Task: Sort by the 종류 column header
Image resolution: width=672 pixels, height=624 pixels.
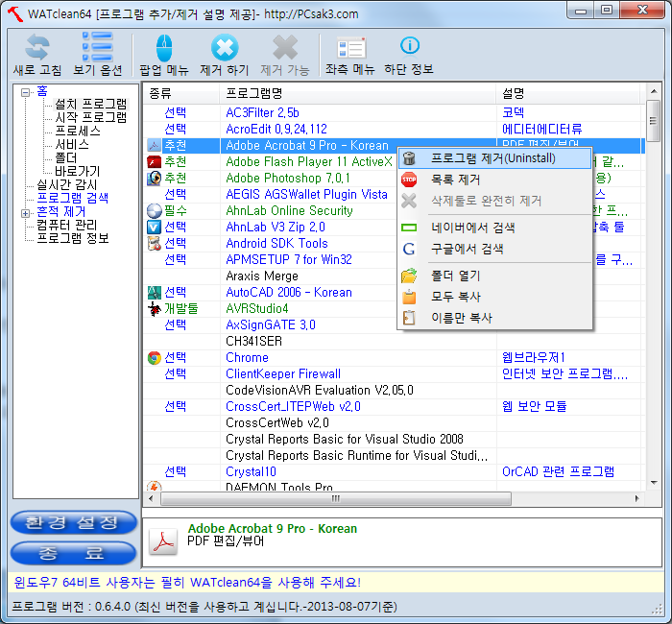Action: click(181, 93)
